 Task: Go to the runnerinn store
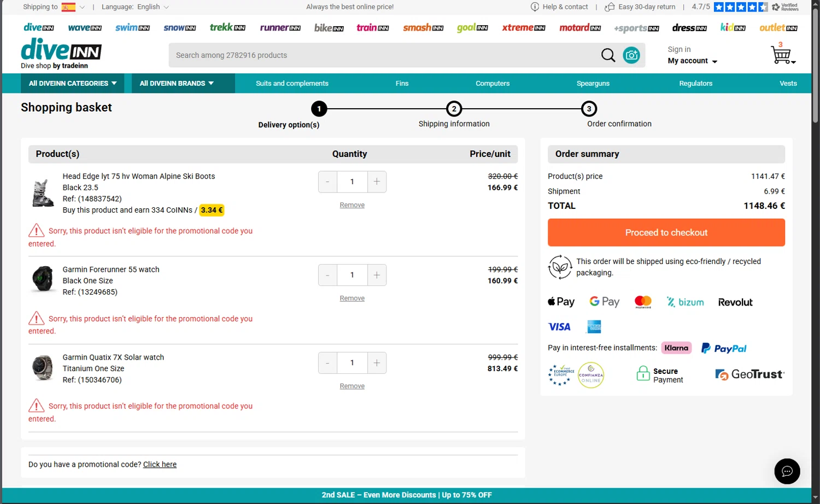pos(280,27)
